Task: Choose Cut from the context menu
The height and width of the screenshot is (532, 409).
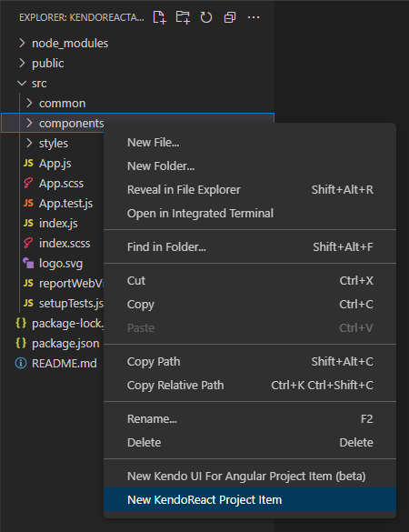Action: [250, 281]
